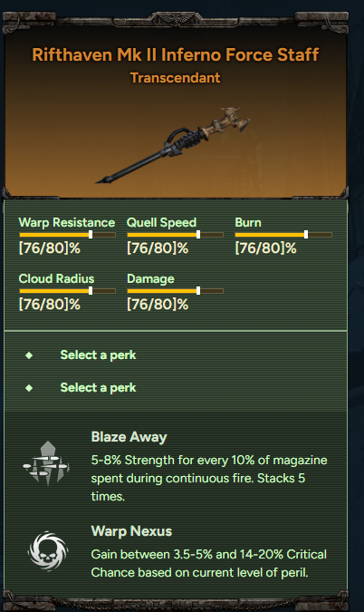The height and width of the screenshot is (612, 364).
Task: Click the first perk diamond bullet
Action: click(29, 355)
